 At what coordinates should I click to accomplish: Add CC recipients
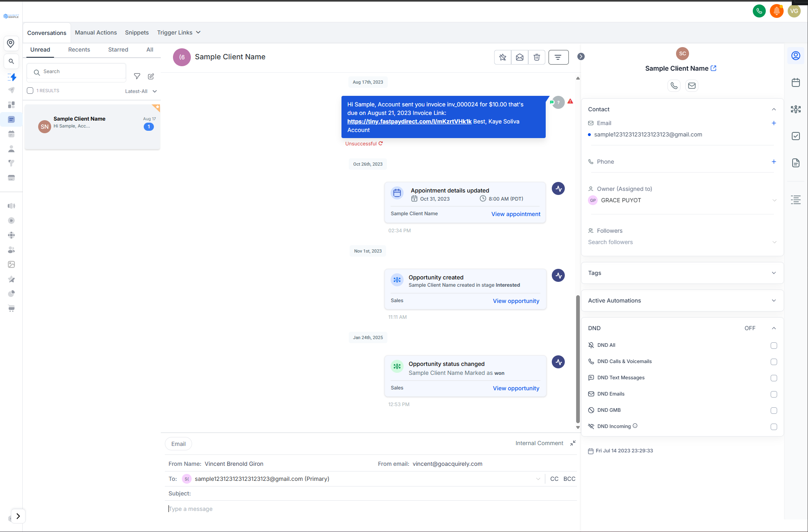pos(554,479)
